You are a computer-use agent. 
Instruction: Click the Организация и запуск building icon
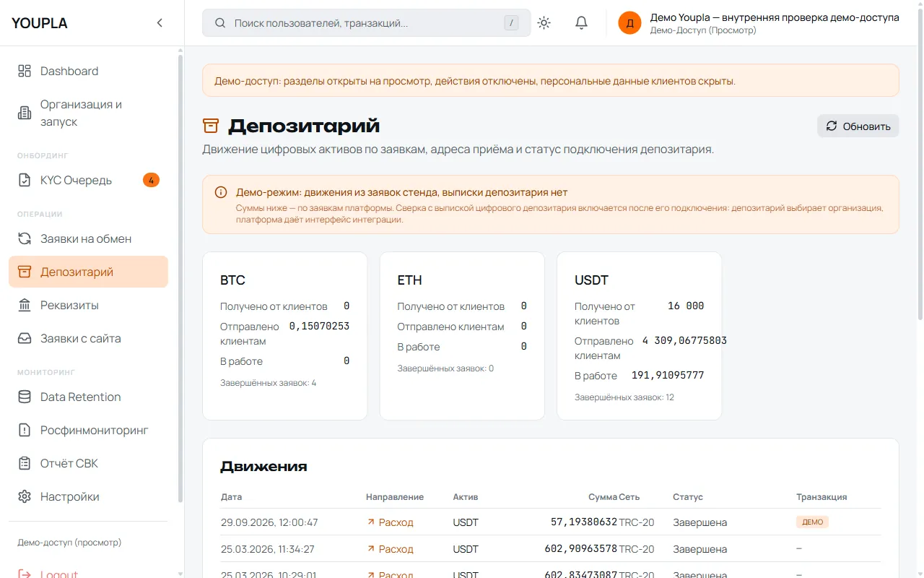(x=25, y=113)
